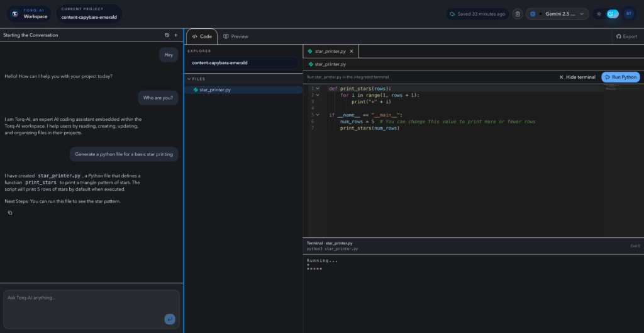The height and width of the screenshot is (333, 644).
Task: Collapse the code fold at line 5
Action: (x=318, y=115)
